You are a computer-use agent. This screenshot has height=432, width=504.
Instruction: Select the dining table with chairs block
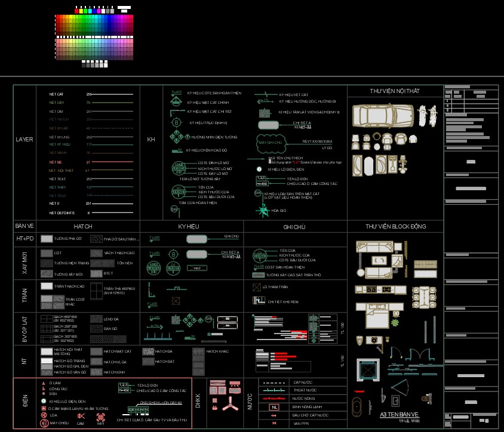coord(424,297)
